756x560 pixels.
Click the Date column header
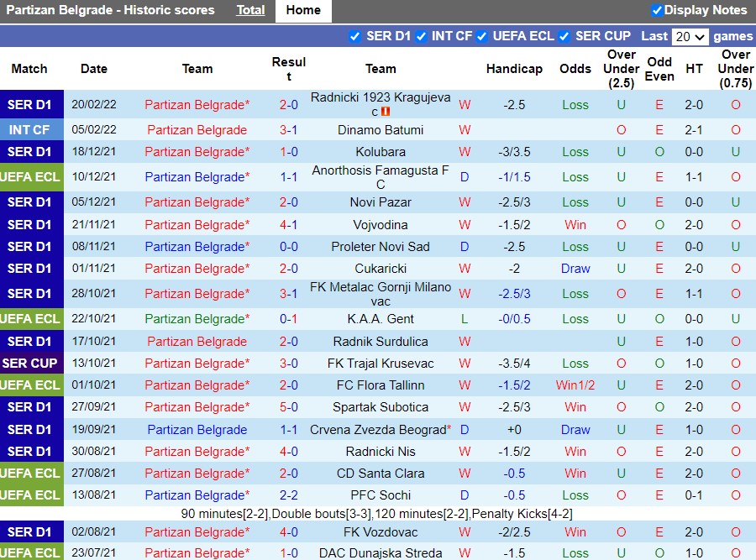pos(94,69)
